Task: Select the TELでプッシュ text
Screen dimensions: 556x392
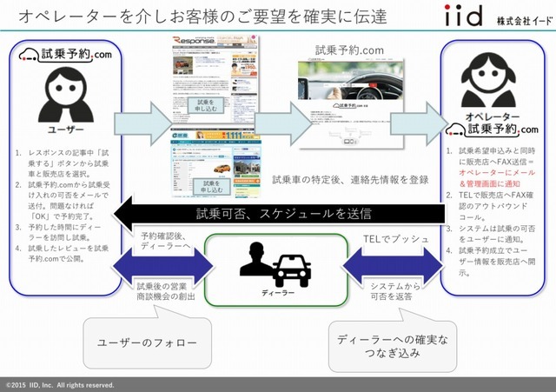Action: [396, 239]
